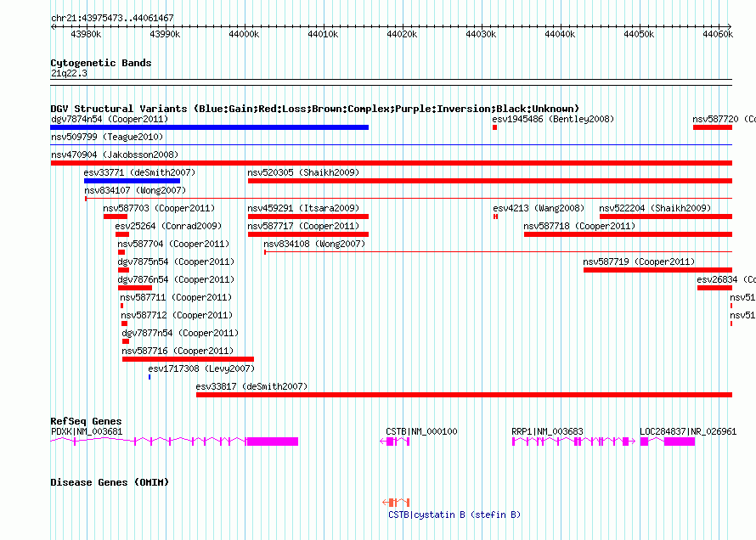Click the dgv7874n54 (Cooper2011) blue gain bar
This screenshot has width=756, height=540.
coord(209,127)
